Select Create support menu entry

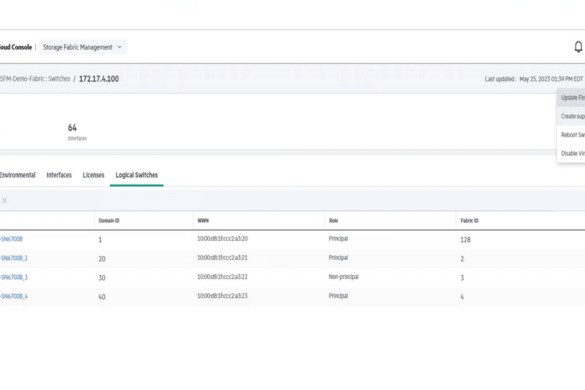pos(571,116)
